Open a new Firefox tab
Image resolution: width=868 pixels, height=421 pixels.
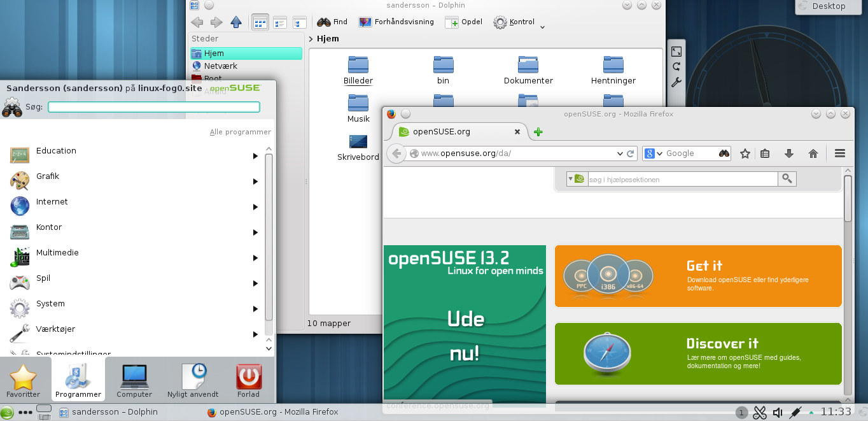pyautogui.click(x=538, y=132)
